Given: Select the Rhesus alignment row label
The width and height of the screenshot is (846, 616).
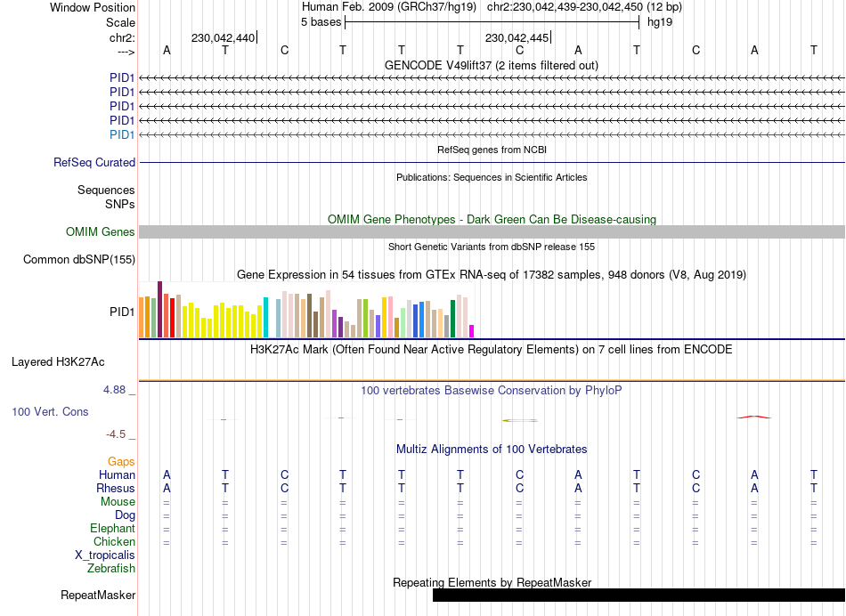Looking at the screenshot, I should (116, 488).
